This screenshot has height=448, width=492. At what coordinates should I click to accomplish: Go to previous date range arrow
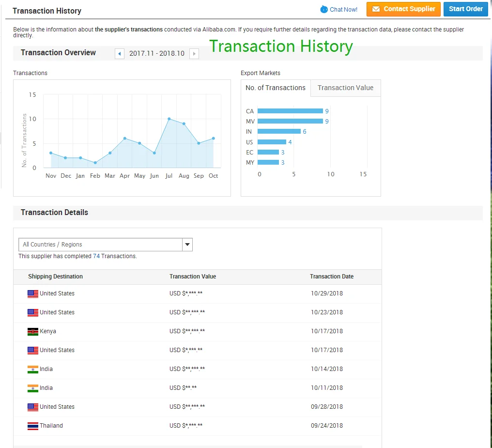(x=120, y=54)
